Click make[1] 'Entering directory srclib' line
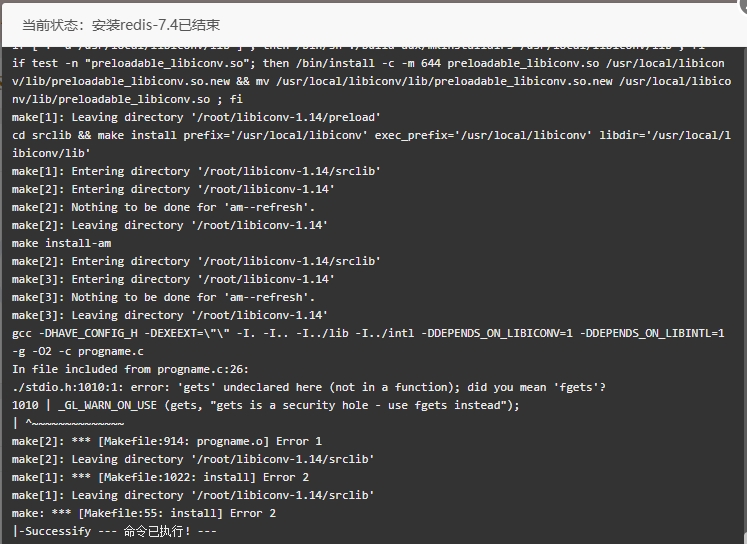The height and width of the screenshot is (544, 747). (x=196, y=171)
